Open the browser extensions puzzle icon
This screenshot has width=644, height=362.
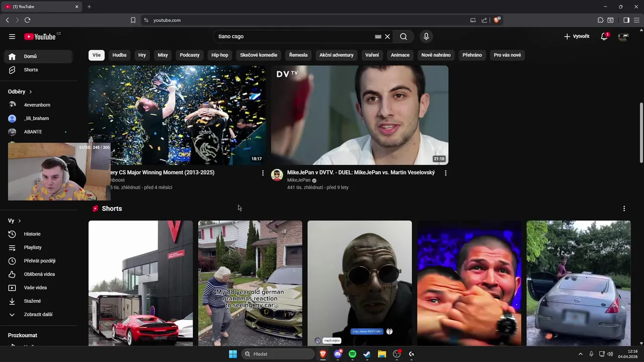click(600, 20)
